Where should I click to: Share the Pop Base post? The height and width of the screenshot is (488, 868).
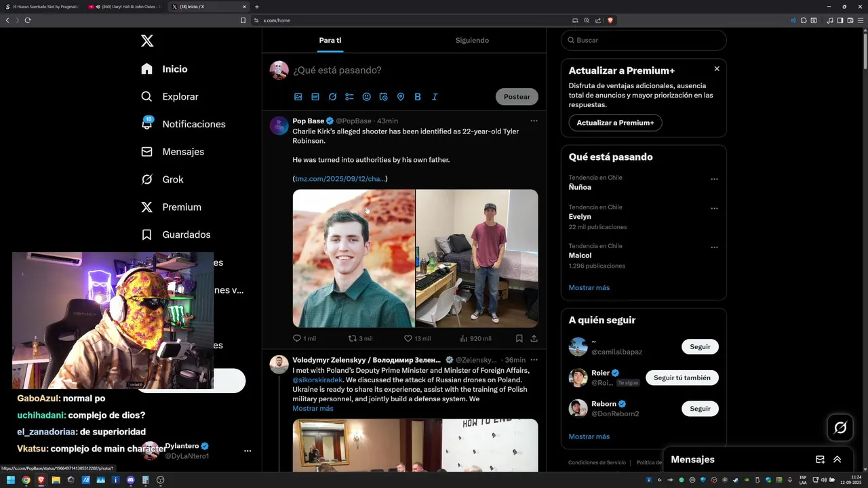(534, 338)
